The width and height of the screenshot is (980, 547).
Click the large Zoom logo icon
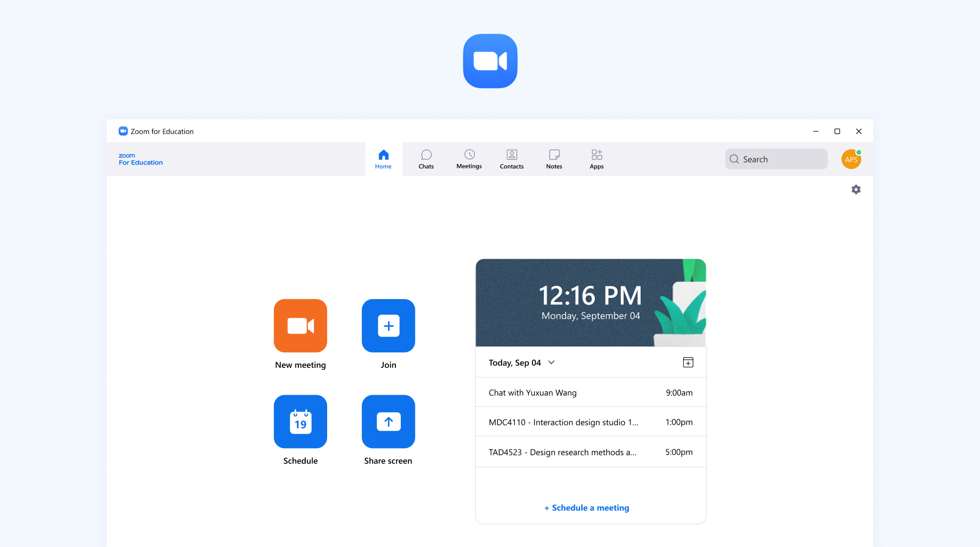click(490, 61)
